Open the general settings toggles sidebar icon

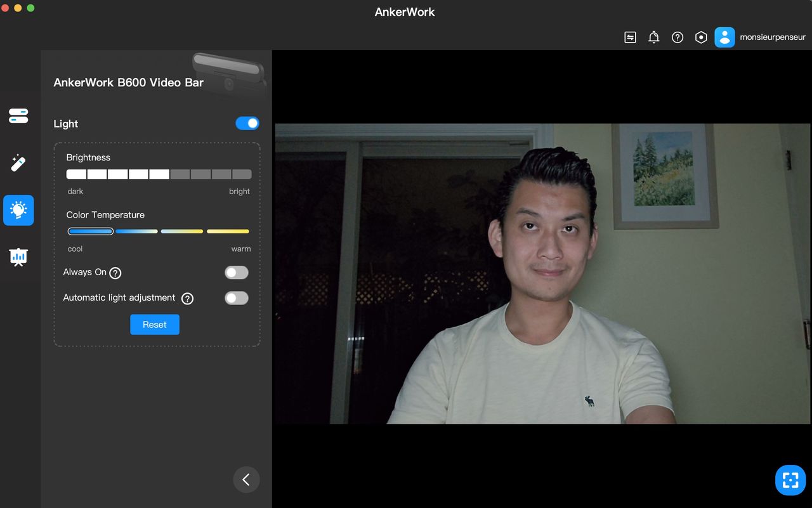(x=18, y=116)
